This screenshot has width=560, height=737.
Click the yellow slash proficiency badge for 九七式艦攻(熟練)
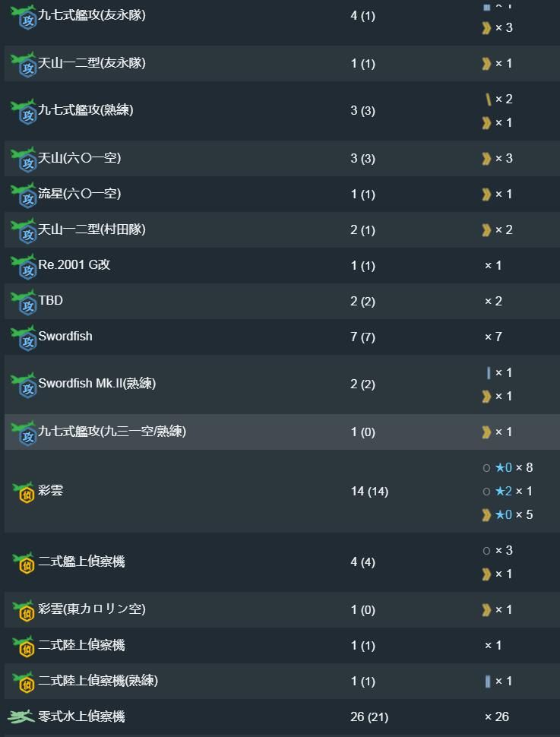coord(488,100)
